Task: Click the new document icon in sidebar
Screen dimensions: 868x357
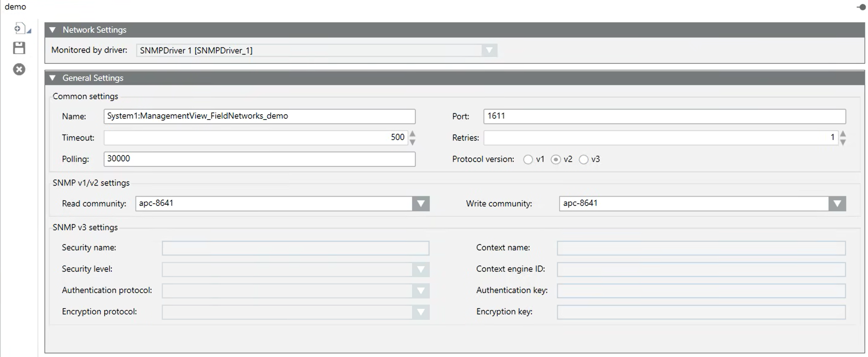Action: click(20, 29)
